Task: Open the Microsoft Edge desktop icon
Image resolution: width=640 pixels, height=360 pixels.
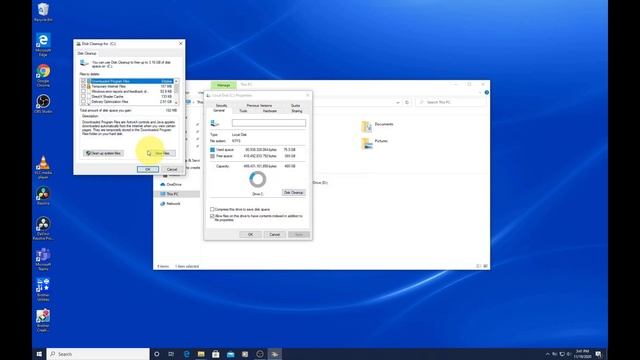Action: click(x=43, y=44)
